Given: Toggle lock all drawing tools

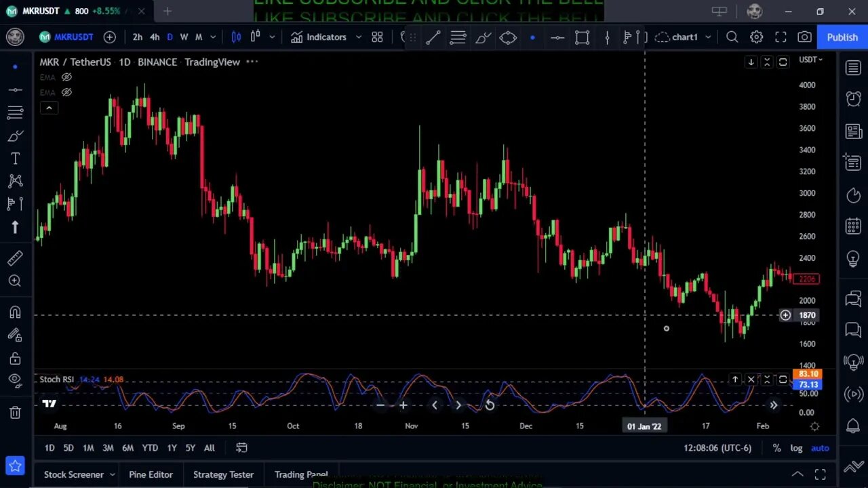Looking at the screenshot, I should pyautogui.click(x=15, y=358).
